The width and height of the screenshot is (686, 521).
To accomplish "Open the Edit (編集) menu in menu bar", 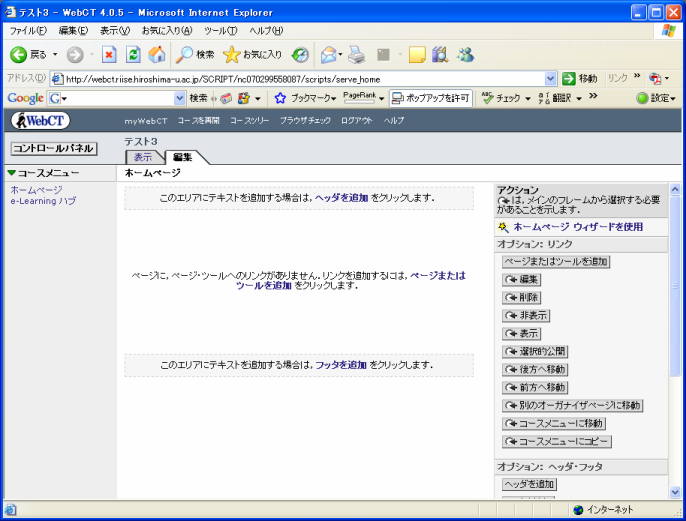I will tap(74, 31).
